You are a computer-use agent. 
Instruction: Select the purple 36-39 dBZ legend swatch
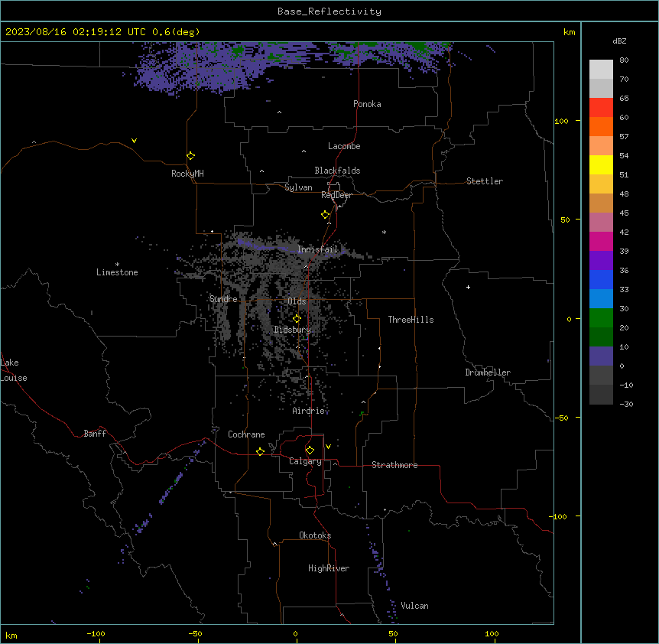tap(601, 261)
